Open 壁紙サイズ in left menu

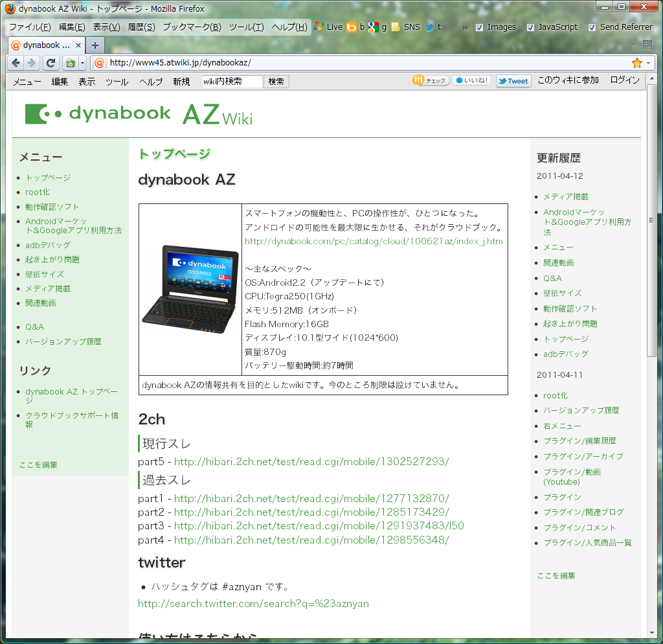point(45,274)
